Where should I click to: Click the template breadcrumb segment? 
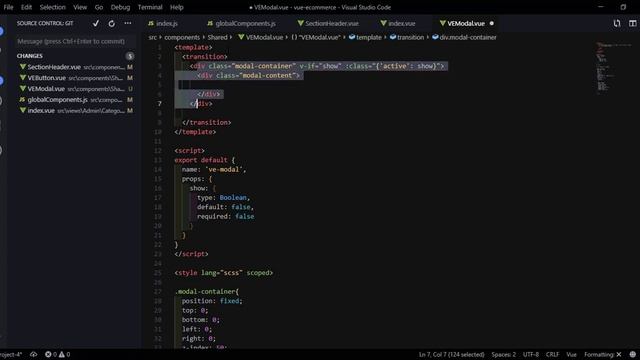tap(365, 37)
